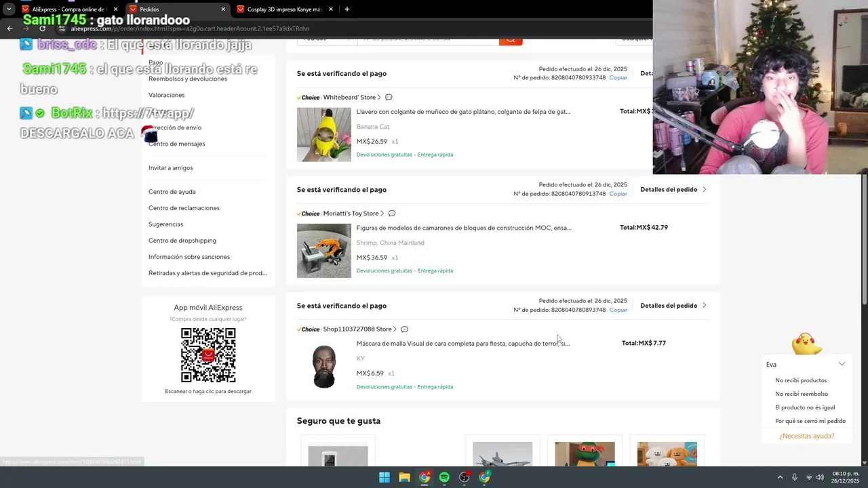Click the AliExpress app QR code

[x=208, y=355]
